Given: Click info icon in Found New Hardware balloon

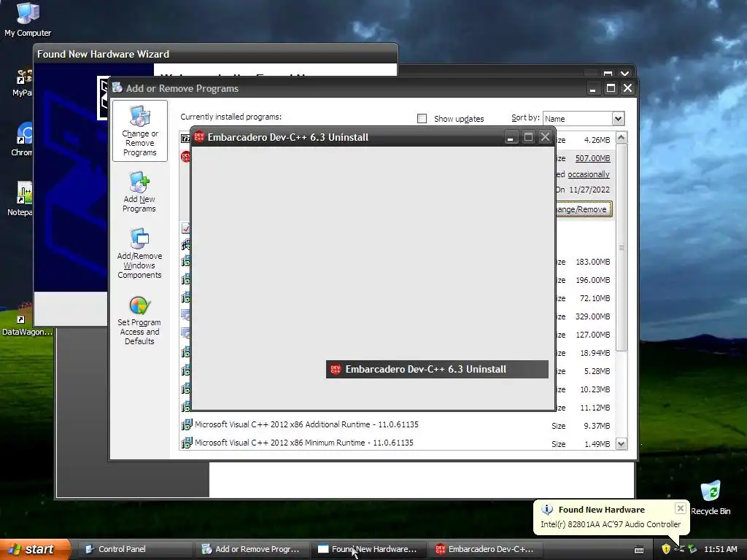Looking at the screenshot, I should [x=547, y=509].
